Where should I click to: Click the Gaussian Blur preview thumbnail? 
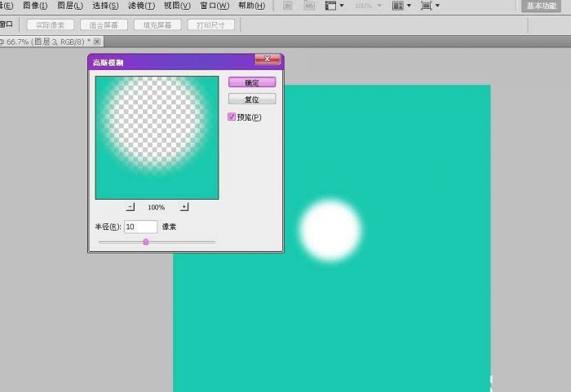click(157, 138)
